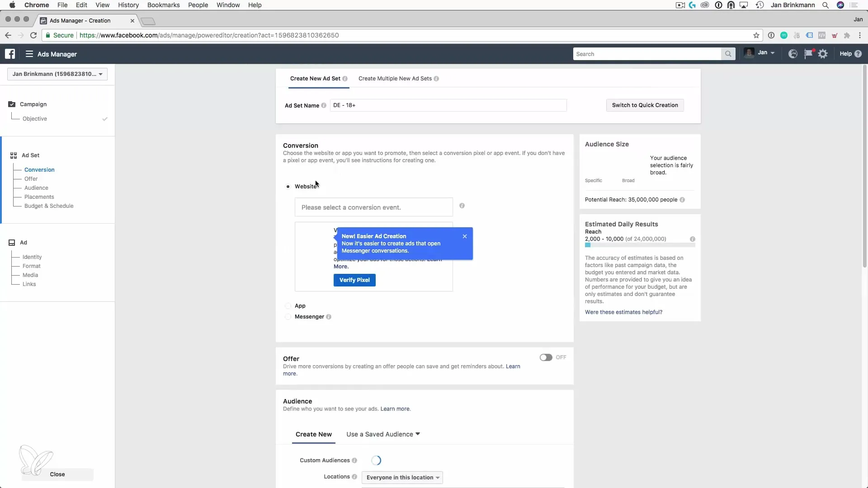
Task: Open Everyone in this location dropdown
Action: [402, 478]
